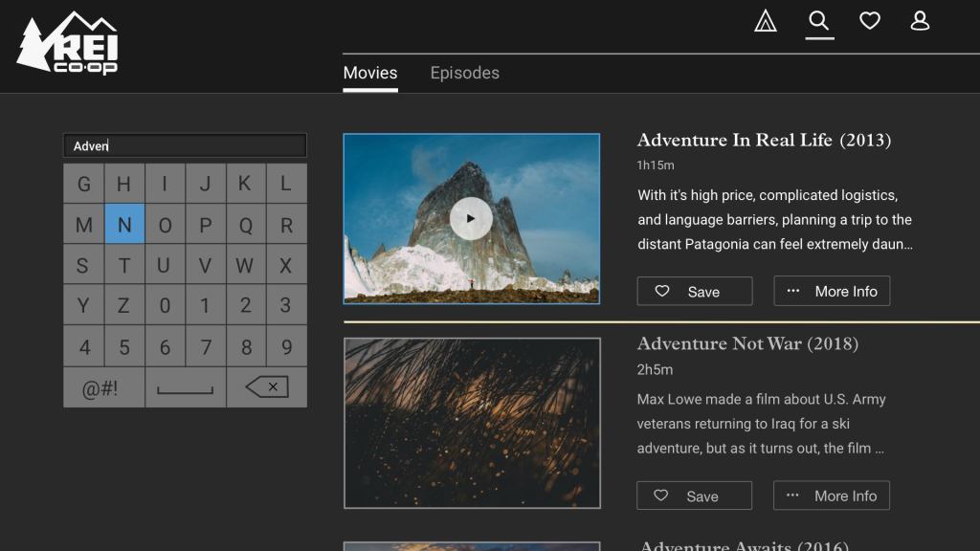Switch to the Episodes tab
Screen dimensions: 980x551
[x=464, y=73]
